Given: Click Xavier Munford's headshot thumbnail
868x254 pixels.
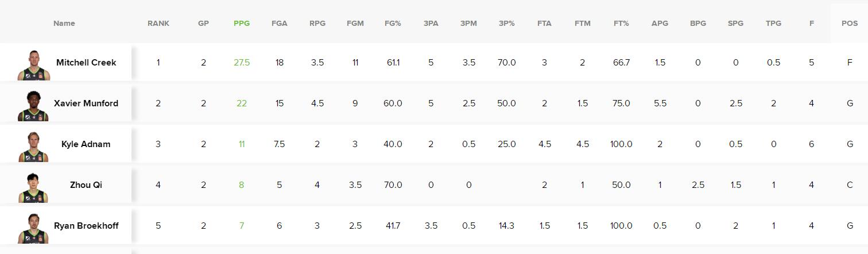Looking at the screenshot, I should (33, 106).
